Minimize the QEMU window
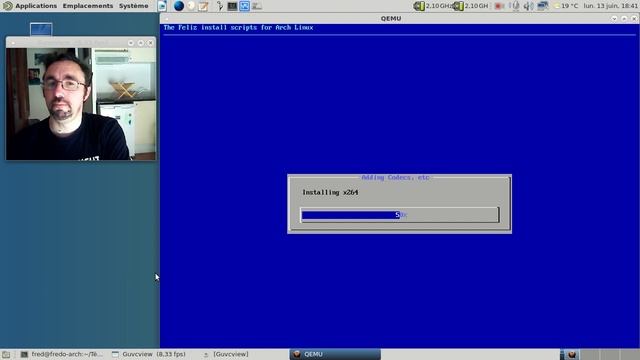 coord(614,18)
